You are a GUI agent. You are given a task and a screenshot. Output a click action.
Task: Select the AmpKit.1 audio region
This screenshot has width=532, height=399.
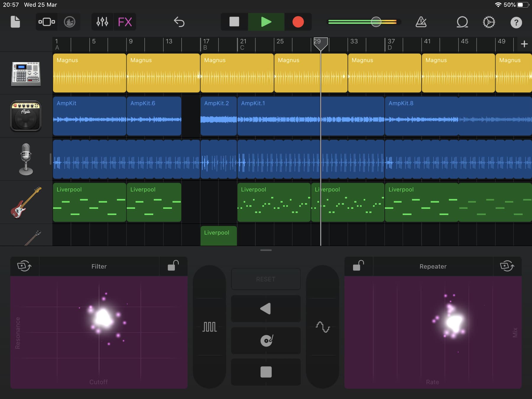point(311,116)
